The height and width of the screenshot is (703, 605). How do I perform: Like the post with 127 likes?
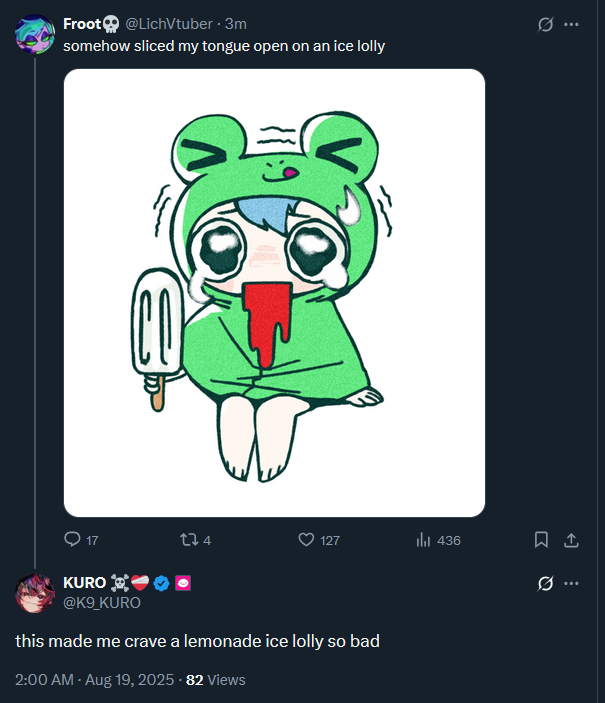307,540
